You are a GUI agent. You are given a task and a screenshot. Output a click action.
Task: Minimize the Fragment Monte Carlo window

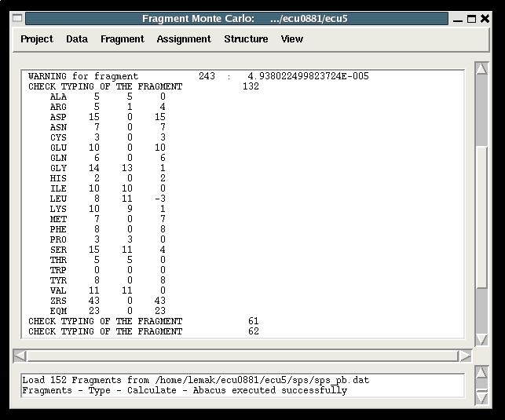[x=457, y=19]
